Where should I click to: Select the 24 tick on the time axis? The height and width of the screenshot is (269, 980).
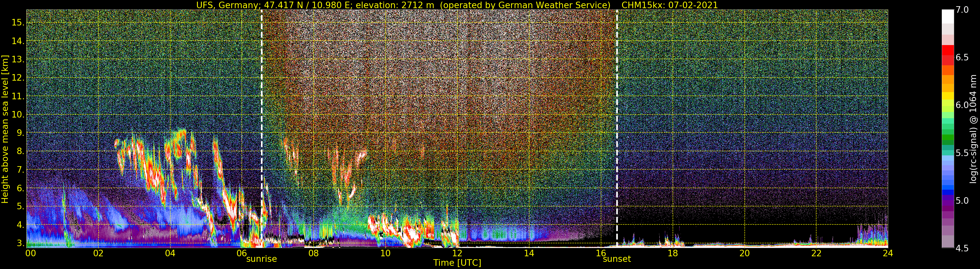click(x=888, y=253)
